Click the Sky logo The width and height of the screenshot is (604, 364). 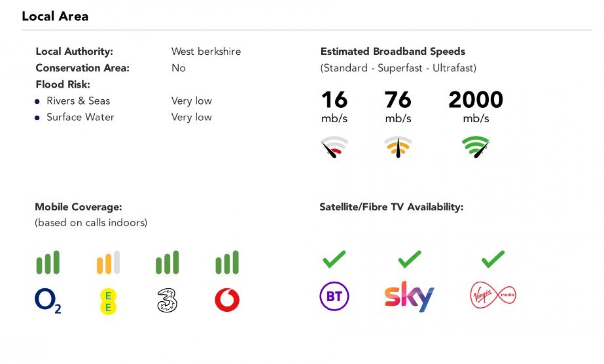(x=409, y=296)
